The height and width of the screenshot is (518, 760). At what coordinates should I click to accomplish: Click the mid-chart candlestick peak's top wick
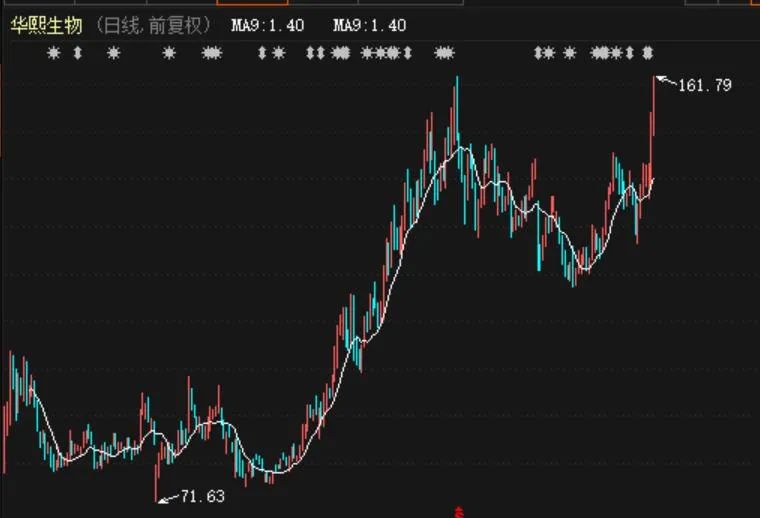(456, 85)
